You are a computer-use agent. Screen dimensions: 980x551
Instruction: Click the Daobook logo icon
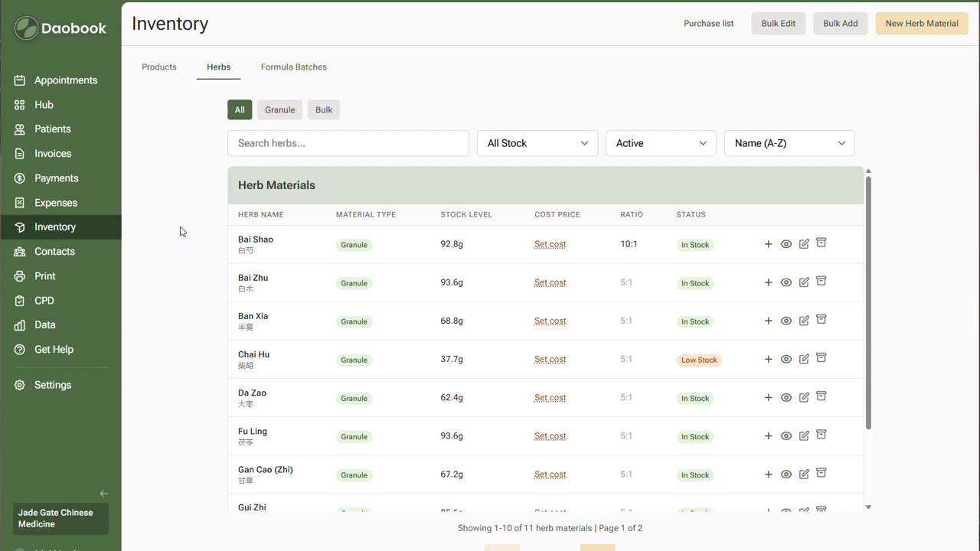26,28
